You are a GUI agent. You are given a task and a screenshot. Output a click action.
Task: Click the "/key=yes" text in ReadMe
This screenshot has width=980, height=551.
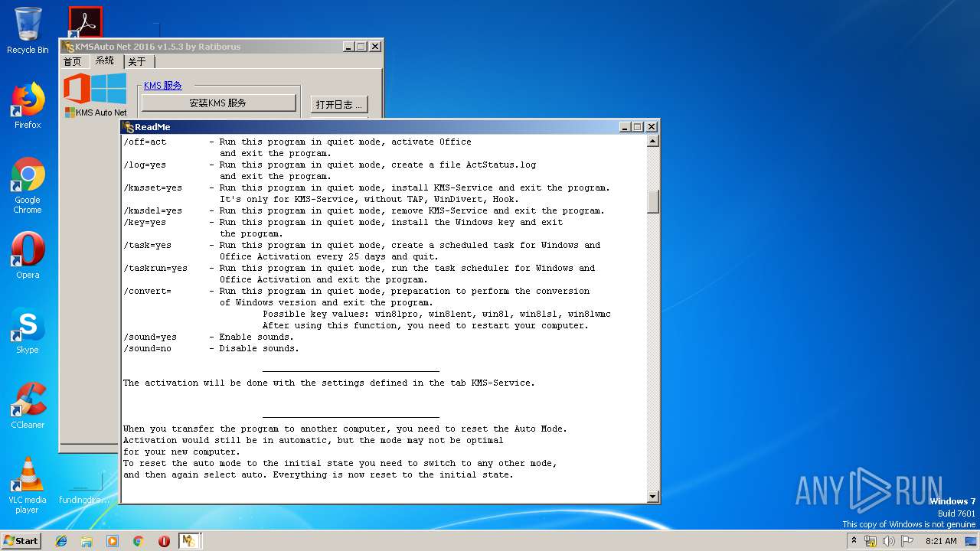(145, 222)
